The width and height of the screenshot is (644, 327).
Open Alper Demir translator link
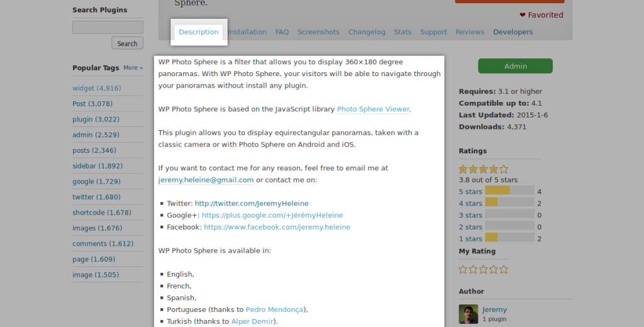pos(253,322)
